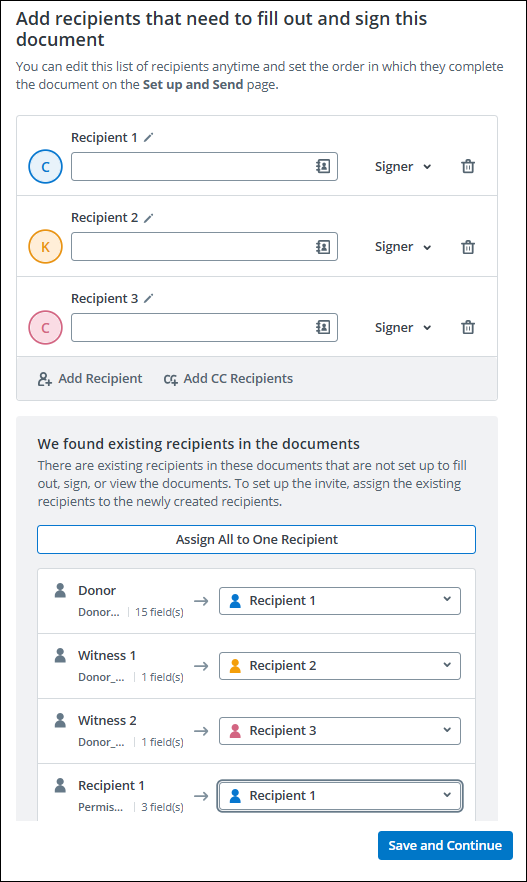Open Signer role dropdown for Recipient 1
This screenshot has width=527, height=882.
pyautogui.click(x=403, y=166)
